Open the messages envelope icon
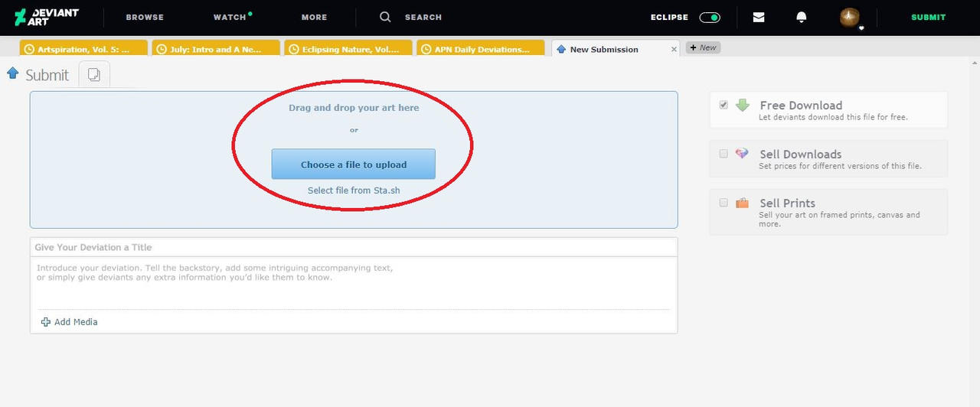980x407 pixels. pos(759,17)
